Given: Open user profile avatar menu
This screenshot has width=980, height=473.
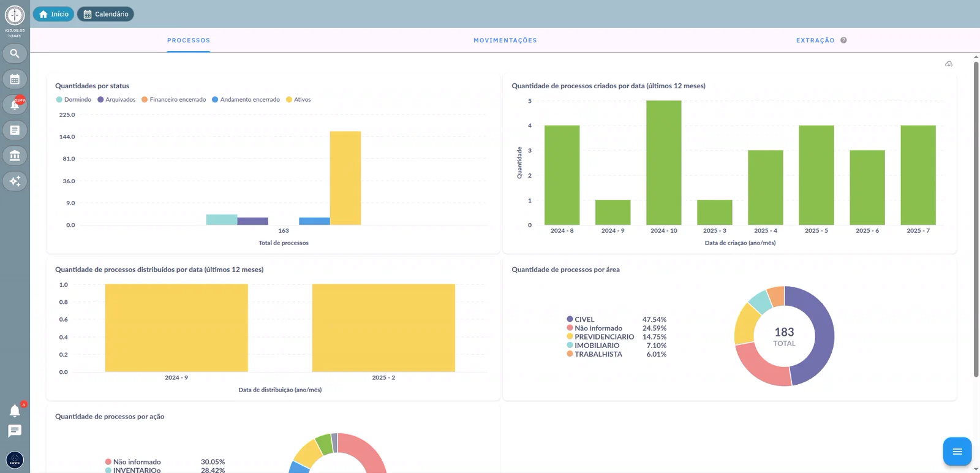Looking at the screenshot, I should [15, 460].
